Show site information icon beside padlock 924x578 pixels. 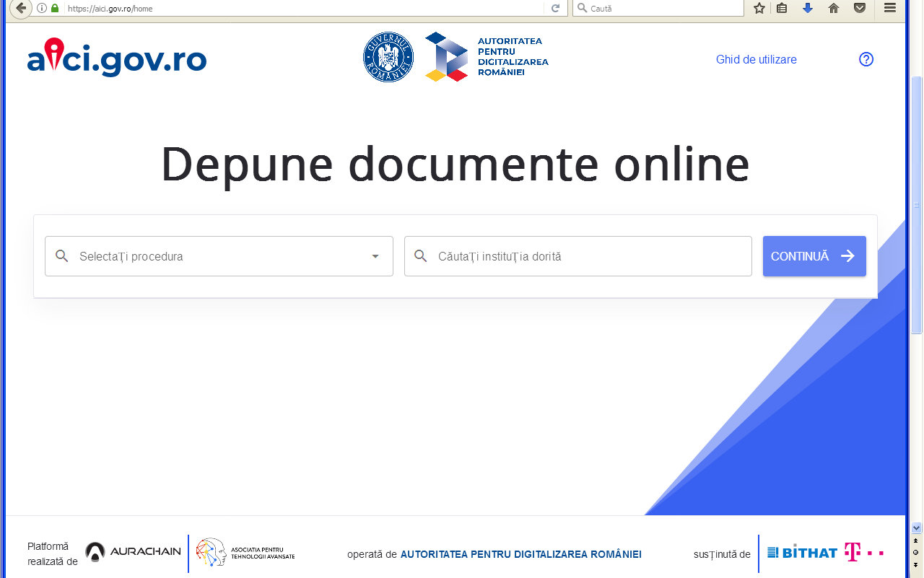(41, 9)
